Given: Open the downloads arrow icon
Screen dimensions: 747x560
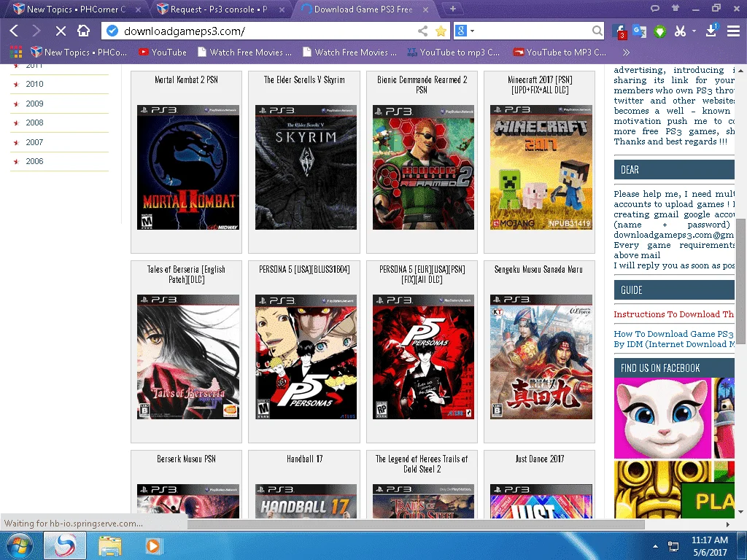Looking at the screenshot, I should (711, 31).
